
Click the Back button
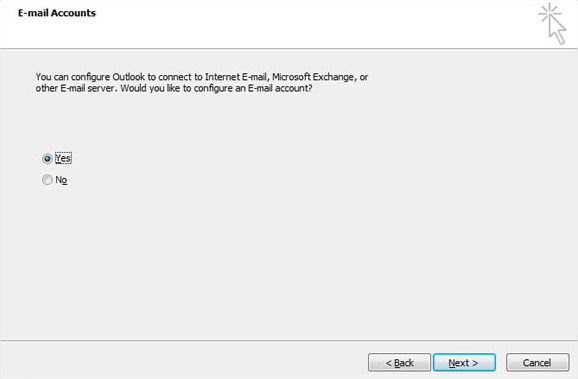399,362
